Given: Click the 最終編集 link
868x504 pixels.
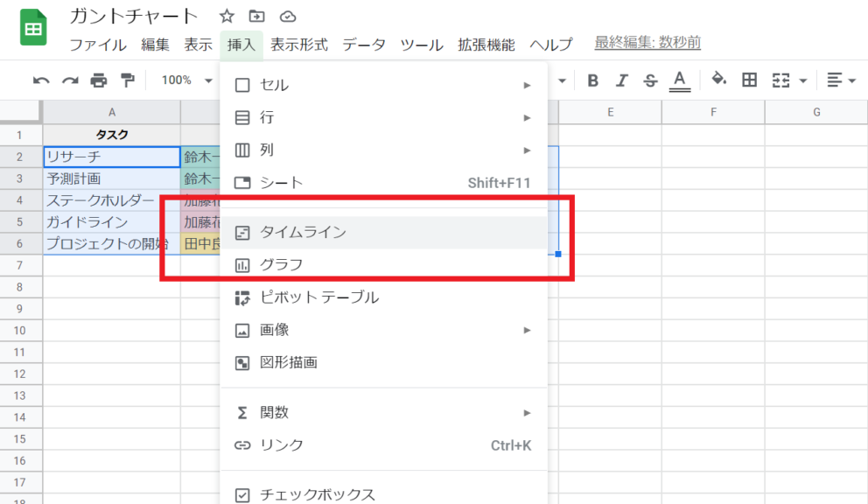Looking at the screenshot, I should pyautogui.click(x=646, y=41).
